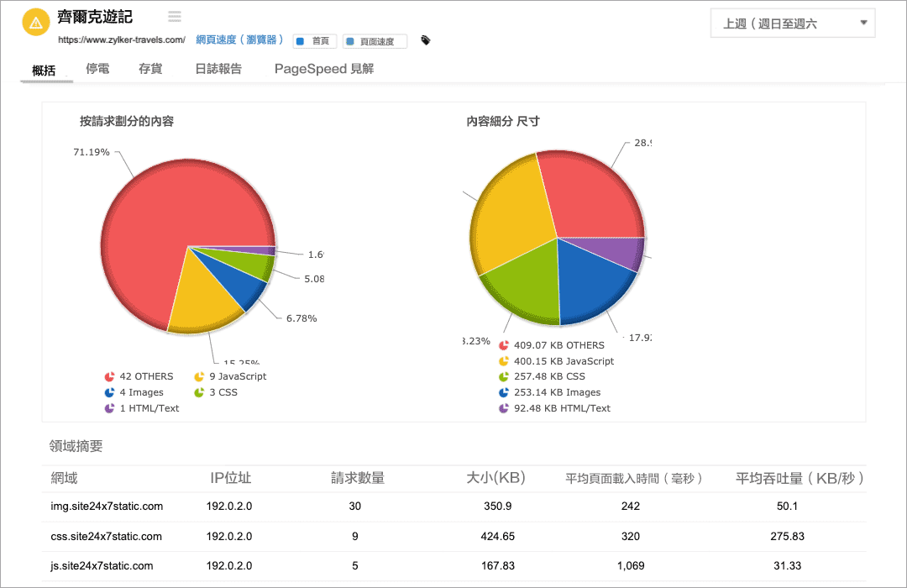Click the 409.07 KB OTHERS legend icon
This screenshot has height=588, width=907.
504,344
